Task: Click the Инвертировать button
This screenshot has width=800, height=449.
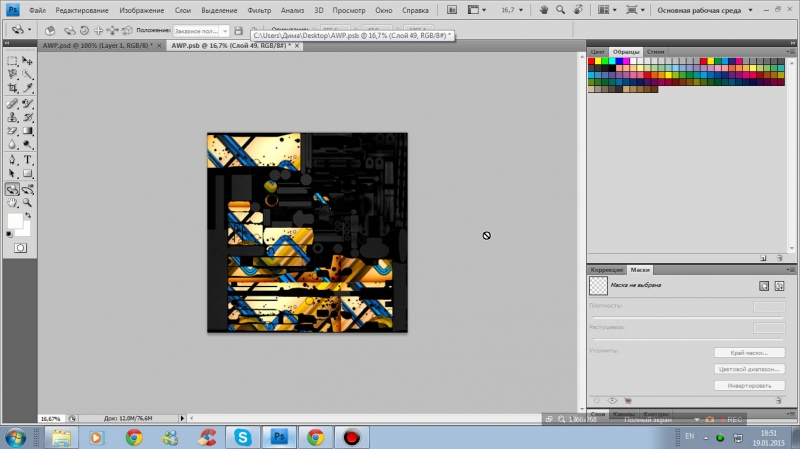Action: (x=749, y=385)
